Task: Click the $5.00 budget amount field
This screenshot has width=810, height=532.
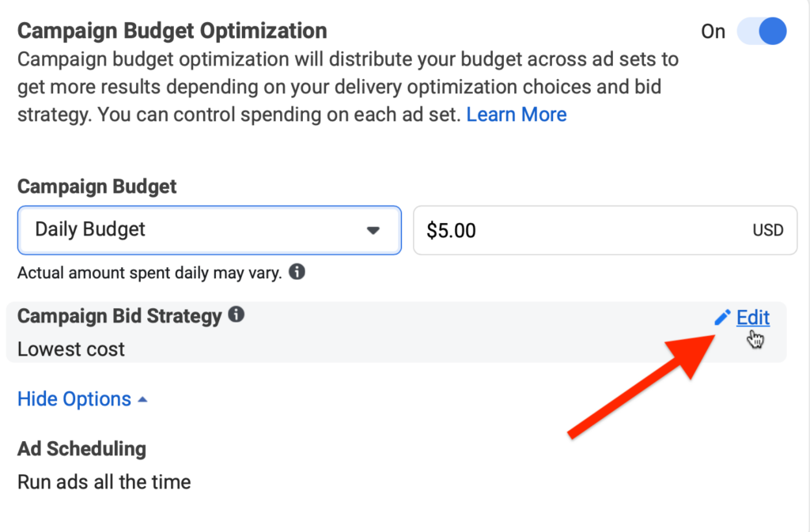Action: [605, 230]
